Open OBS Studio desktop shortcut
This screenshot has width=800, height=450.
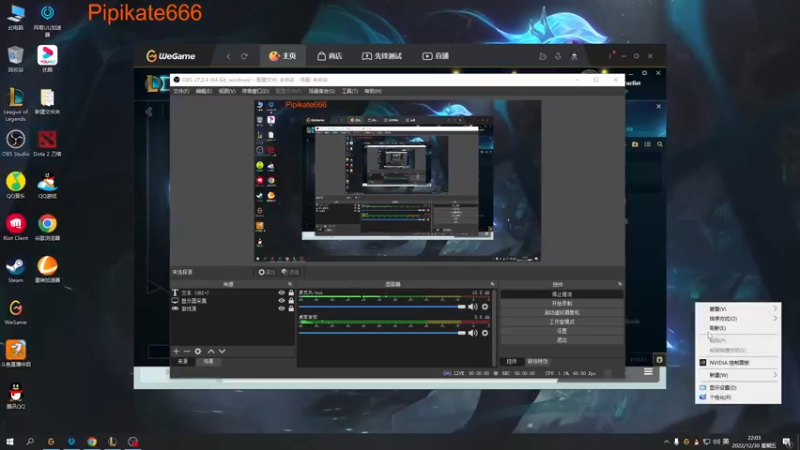15,143
